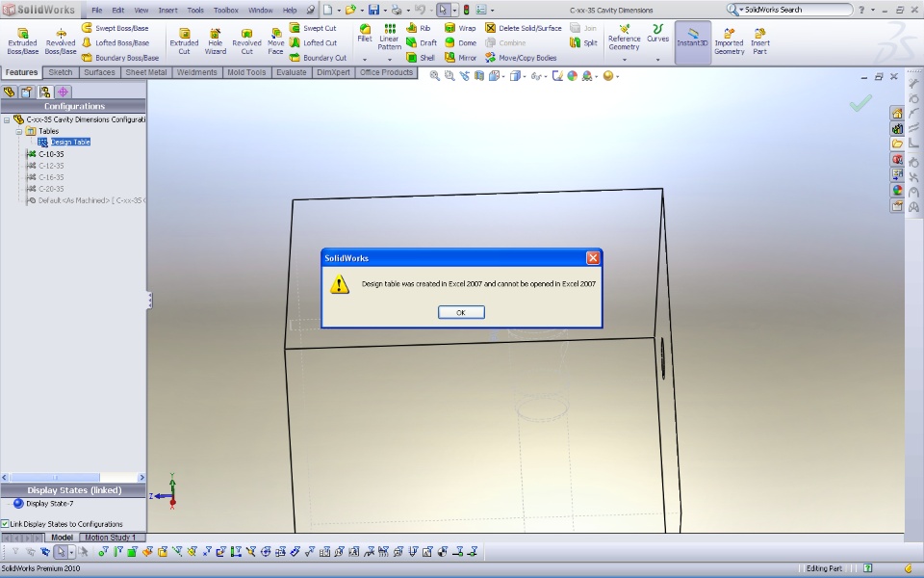Click the Zoom to Fit icon
924x578 pixels.
(434, 76)
